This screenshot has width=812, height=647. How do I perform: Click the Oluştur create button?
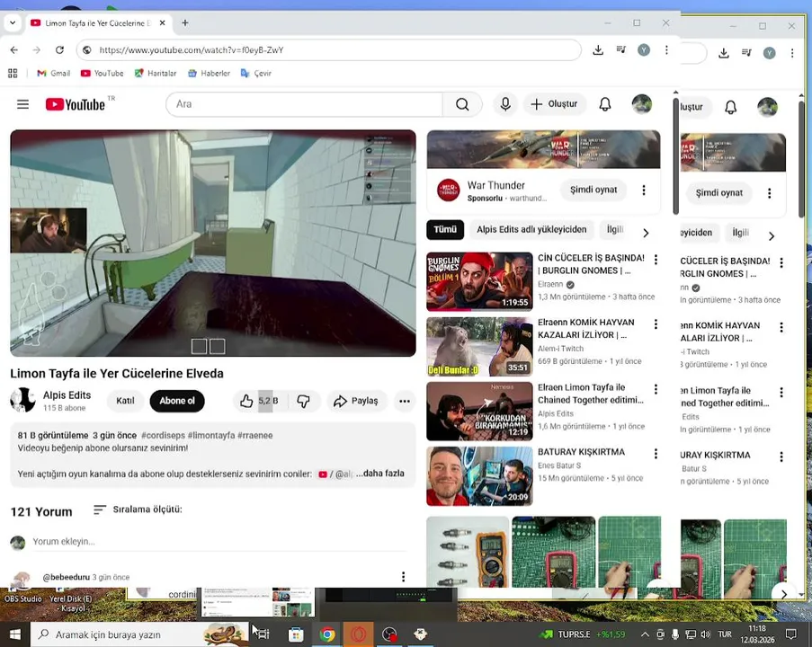[x=554, y=104]
